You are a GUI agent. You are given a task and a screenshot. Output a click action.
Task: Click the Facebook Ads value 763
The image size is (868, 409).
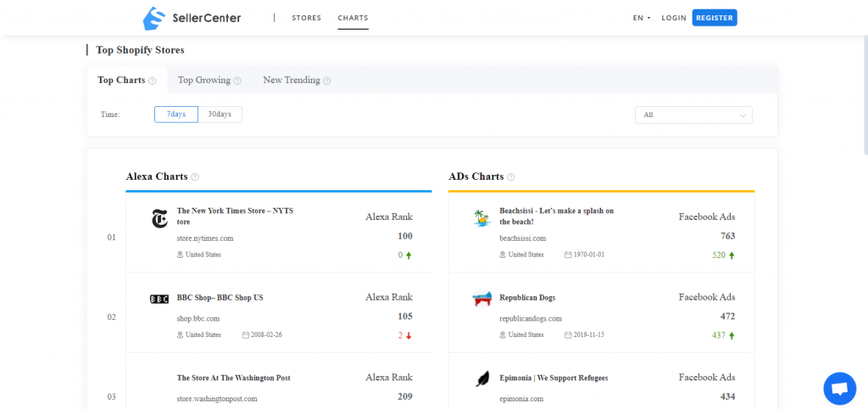(x=728, y=236)
